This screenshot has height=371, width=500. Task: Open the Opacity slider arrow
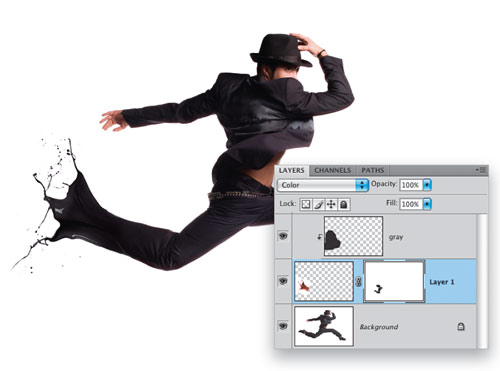427,185
